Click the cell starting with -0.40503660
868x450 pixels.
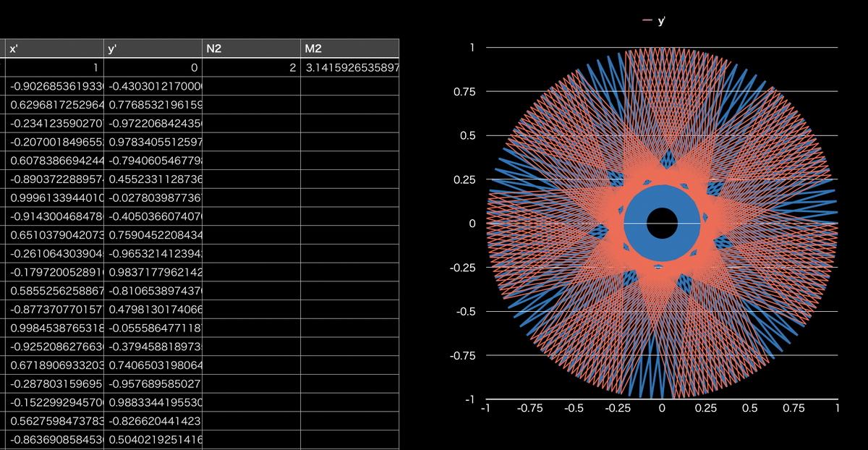153,216
